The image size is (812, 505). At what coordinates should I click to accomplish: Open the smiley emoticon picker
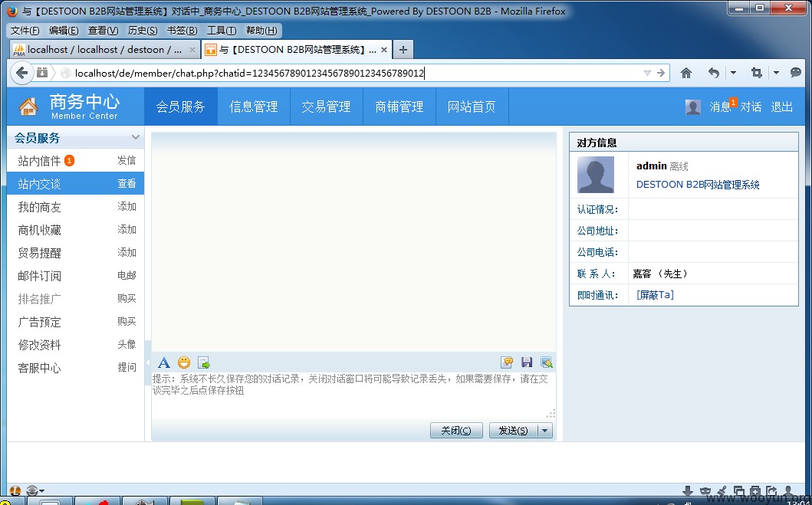tap(184, 362)
